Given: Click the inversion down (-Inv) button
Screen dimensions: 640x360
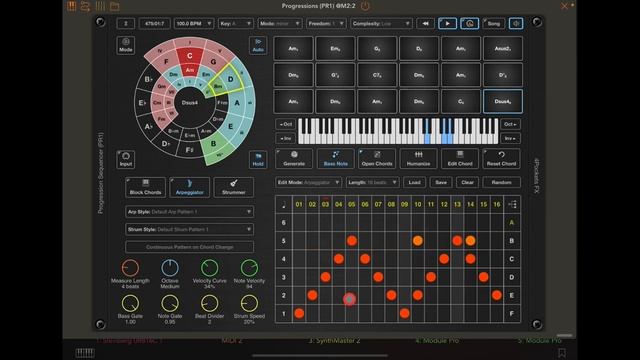Looking at the screenshot, I should tap(286, 138).
